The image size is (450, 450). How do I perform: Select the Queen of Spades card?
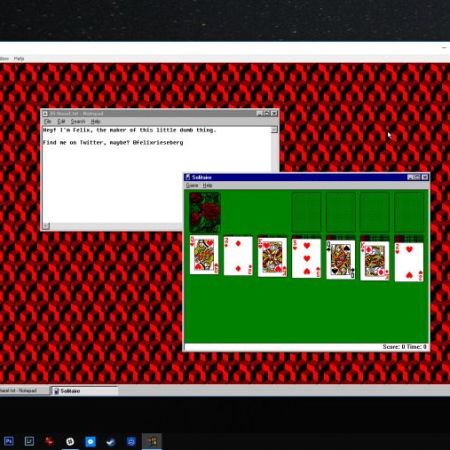point(340,260)
